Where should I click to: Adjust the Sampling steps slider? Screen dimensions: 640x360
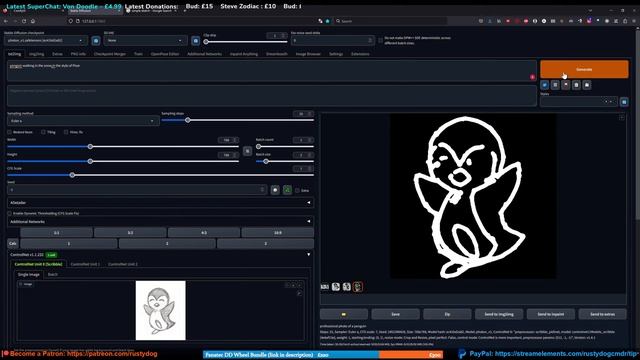[x=238, y=120]
